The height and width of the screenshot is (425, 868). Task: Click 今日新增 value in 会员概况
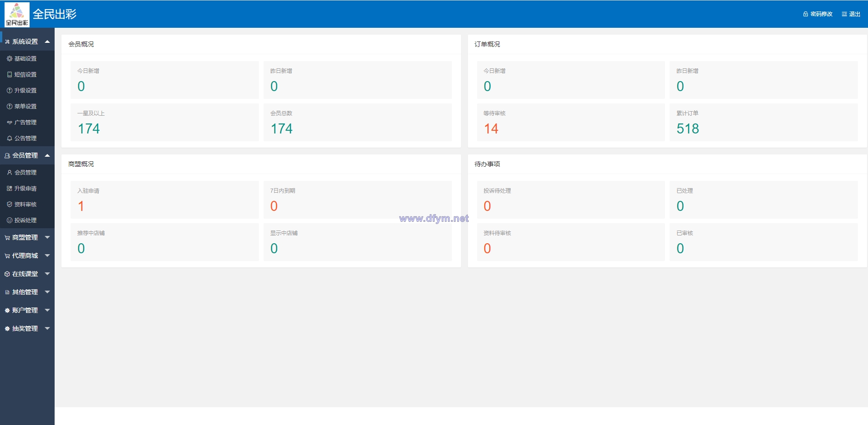point(81,87)
